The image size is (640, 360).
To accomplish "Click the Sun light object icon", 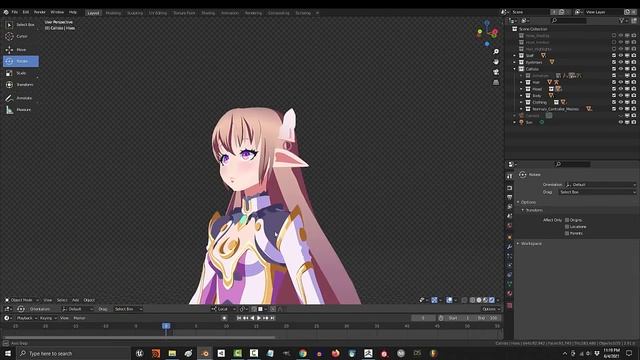I will [521, 122].
